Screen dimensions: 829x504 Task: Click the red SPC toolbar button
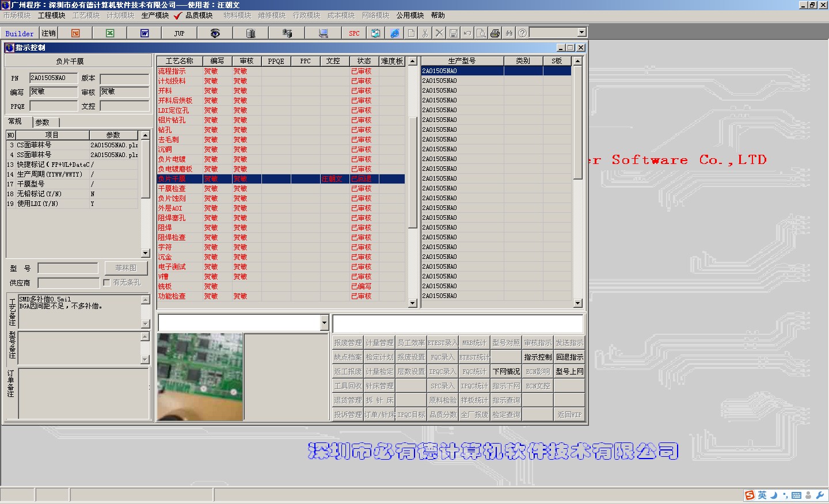354,33
